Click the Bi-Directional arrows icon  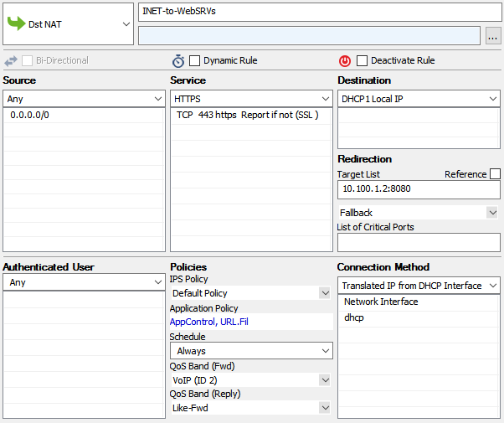click(x=11, y=60)
